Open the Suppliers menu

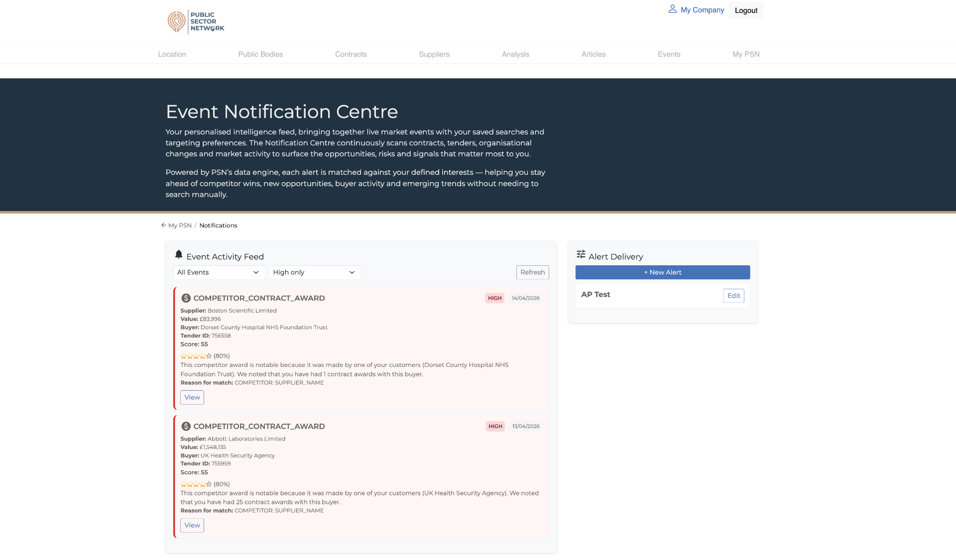coord(434,54)
